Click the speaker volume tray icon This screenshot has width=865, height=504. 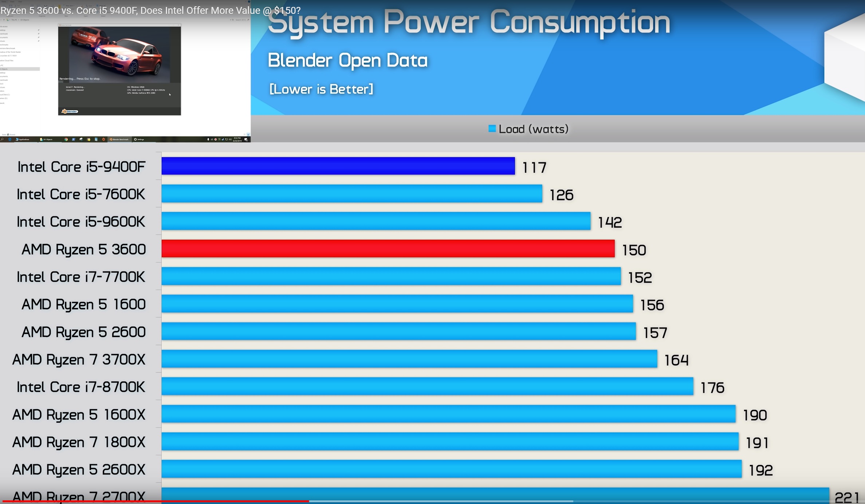(x=230, y=139)
